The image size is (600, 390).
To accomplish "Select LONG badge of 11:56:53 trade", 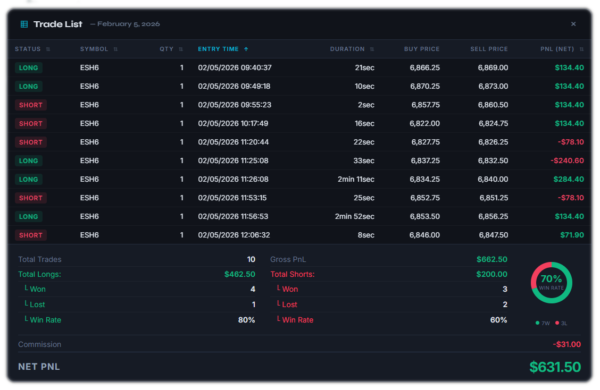I will [x=29, y=217].
